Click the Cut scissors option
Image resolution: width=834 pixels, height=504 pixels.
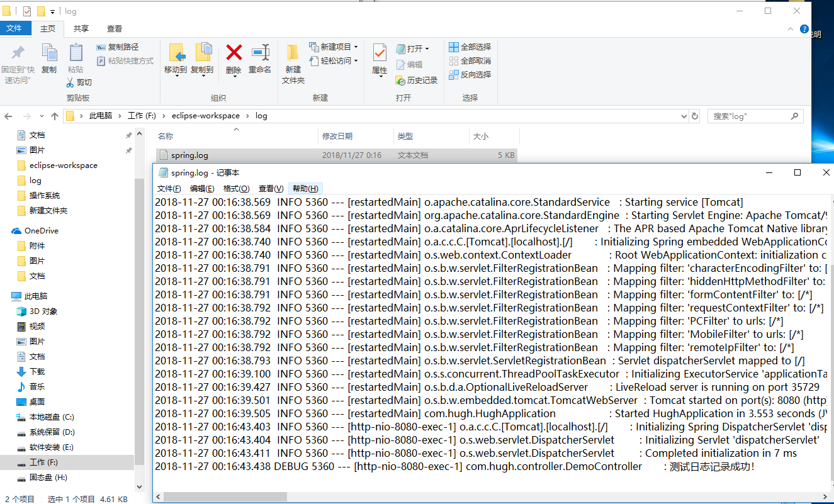(x=79, y=82)
